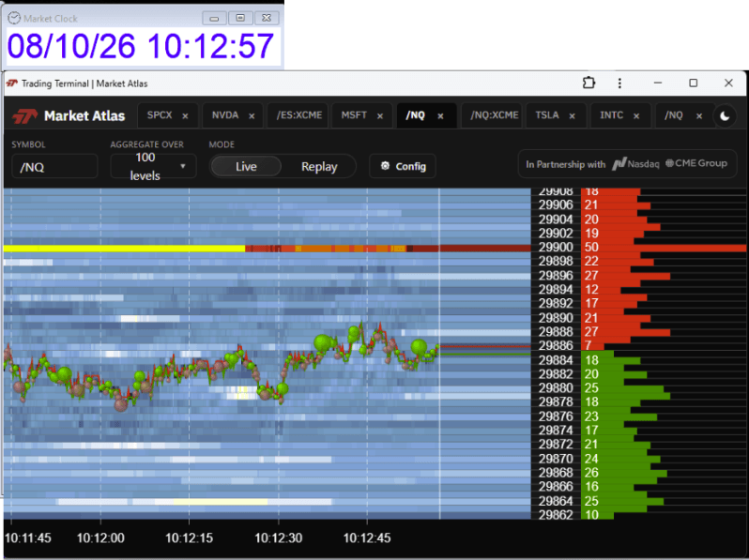The height and width of the screenshot is (560, 749).
Task: Click the Market Atlas logo icon
Action: tap(24, 116)
